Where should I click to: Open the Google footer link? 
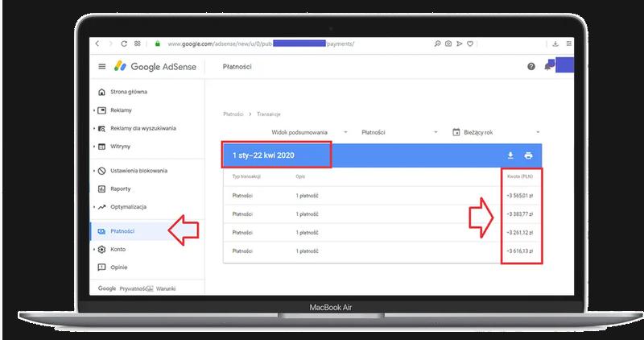107,288
